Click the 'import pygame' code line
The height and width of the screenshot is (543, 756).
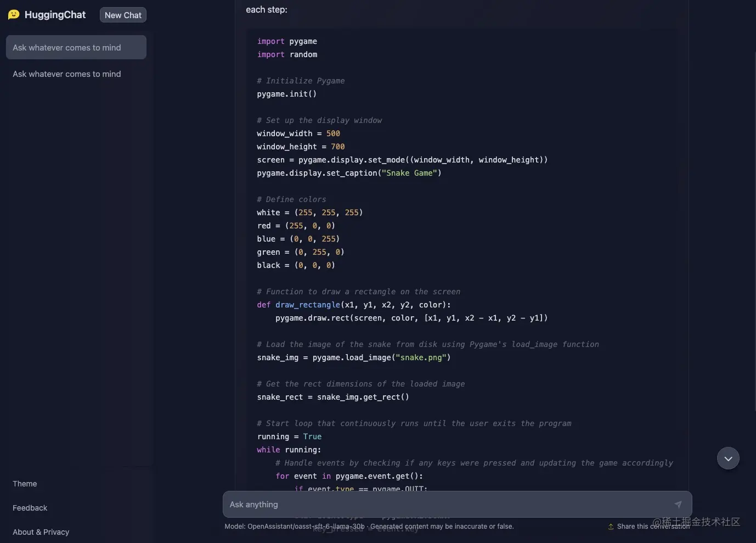[287, 41]
